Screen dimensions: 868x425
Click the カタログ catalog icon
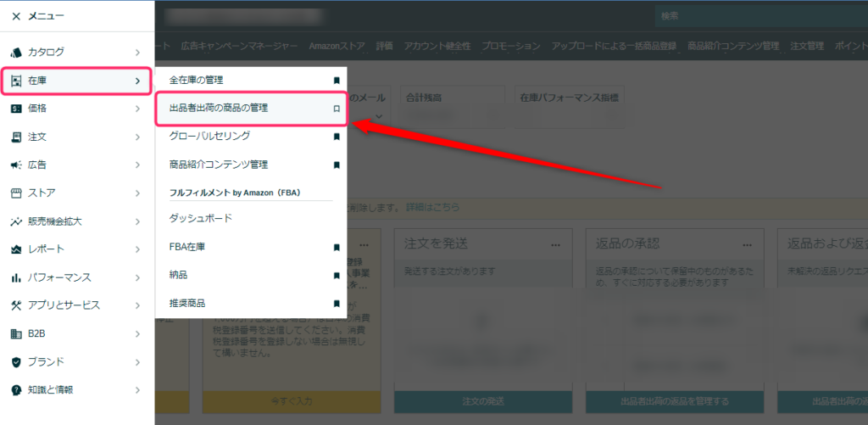(16, 52)
